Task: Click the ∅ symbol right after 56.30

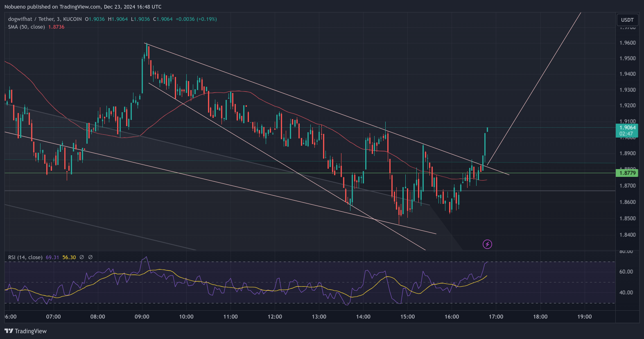Action: 81,258
